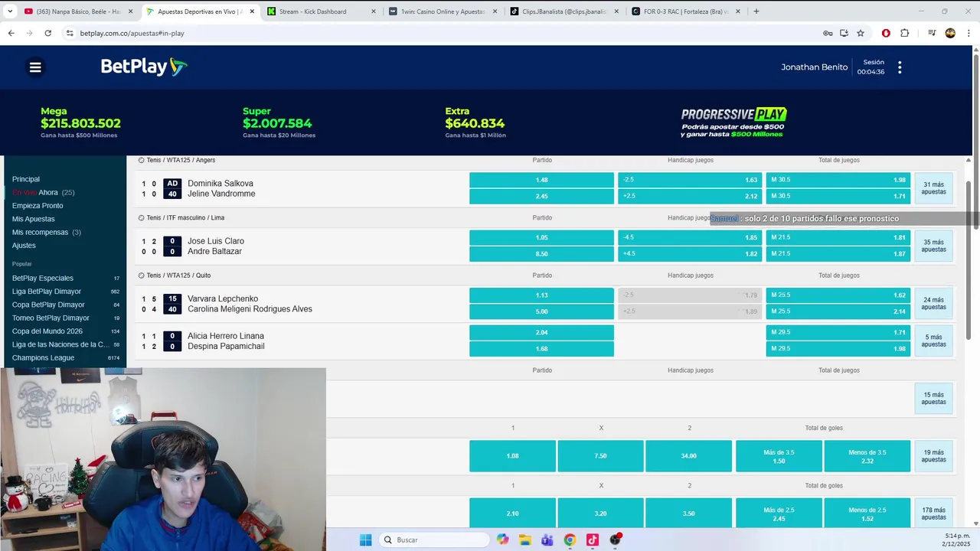
Task: Open the Chrome profile avatar
Action: [x=950, y=33]
